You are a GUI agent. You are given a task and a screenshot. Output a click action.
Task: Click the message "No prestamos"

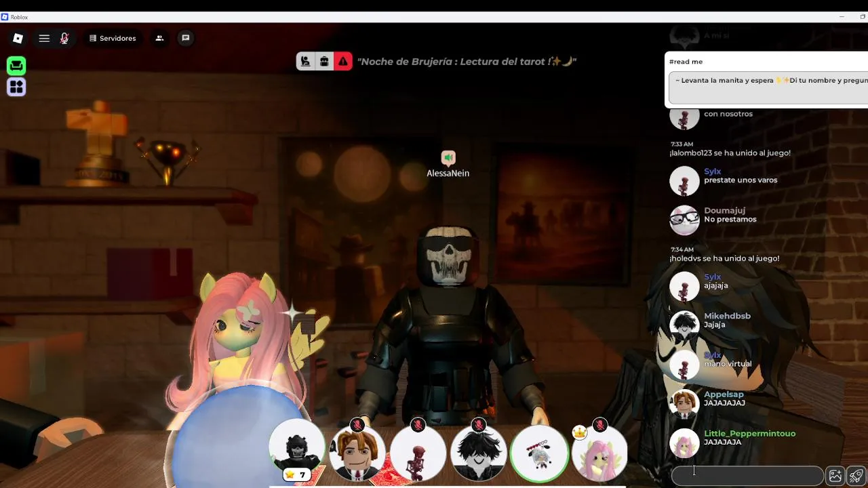click(x=730, y=220)
